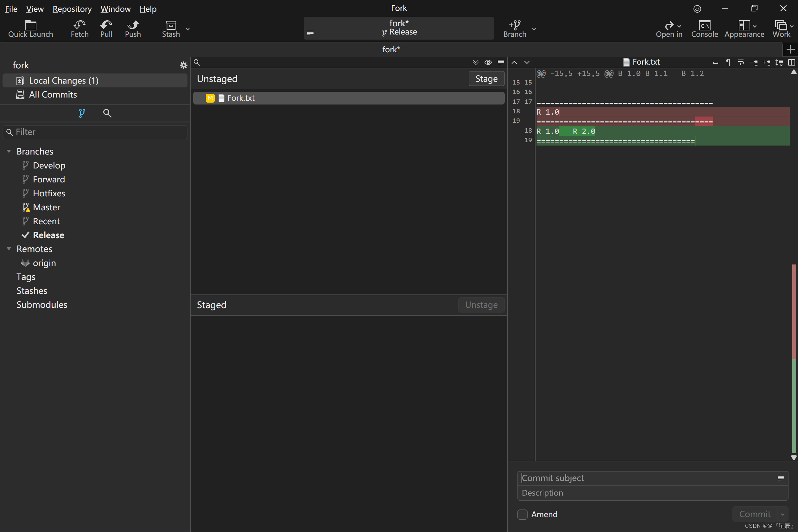
Task: Open the Console window
Action: pyautogui.click(x=704, y=25)
